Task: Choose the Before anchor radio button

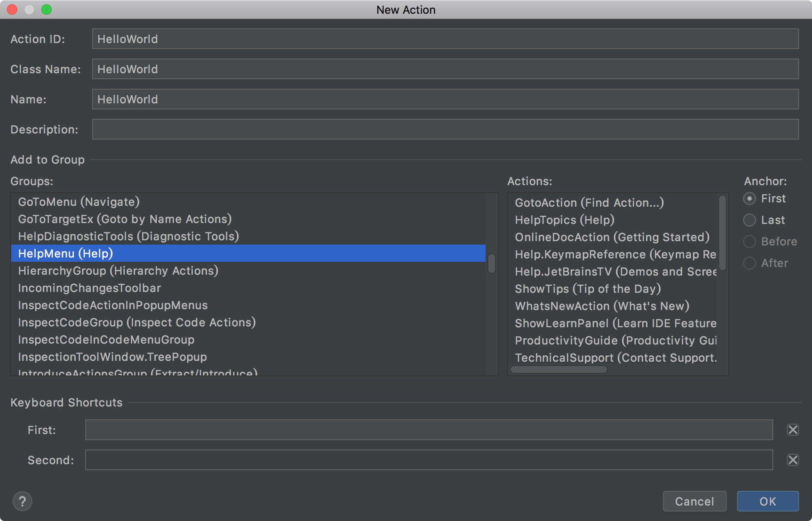Action: tap(750, 242)
